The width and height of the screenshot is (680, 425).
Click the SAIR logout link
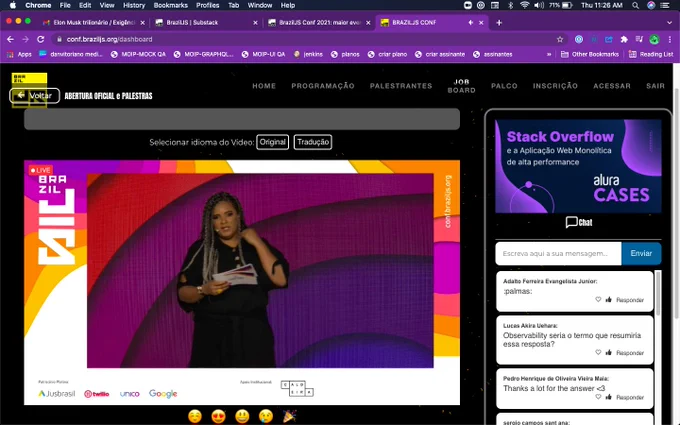pyautogui.click(x=655, y=86)
